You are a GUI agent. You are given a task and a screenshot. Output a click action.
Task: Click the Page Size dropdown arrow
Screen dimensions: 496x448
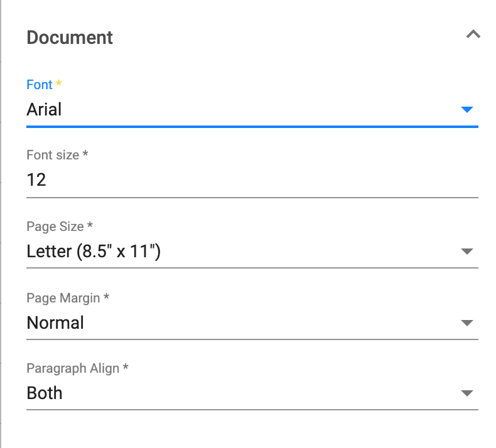(467, 252)
